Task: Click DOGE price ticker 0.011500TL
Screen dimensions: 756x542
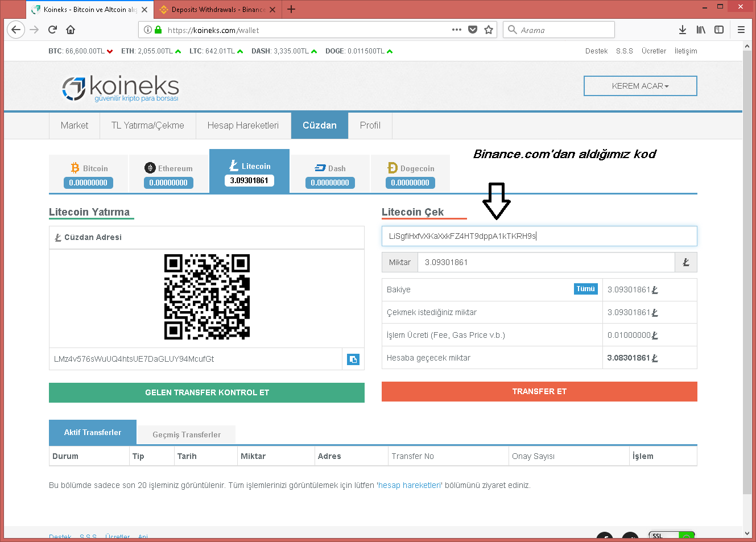Action: pos(359,51)
